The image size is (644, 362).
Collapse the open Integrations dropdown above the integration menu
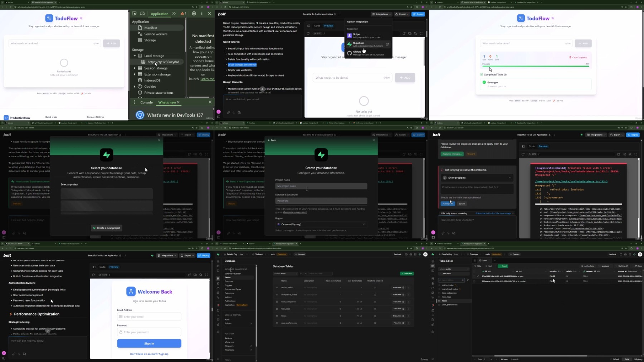pyautogui.click(x=381, y=14)
